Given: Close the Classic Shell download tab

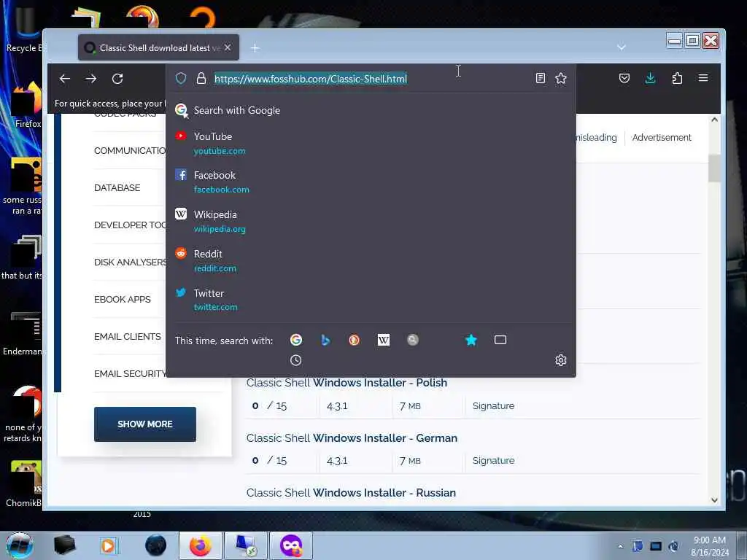Looking at the screenshot, I should (228, 47).
